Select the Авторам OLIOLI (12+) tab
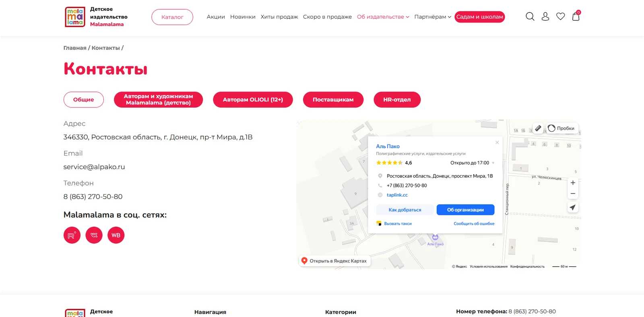Screen dimensions: 644x317 (x=253, y=99)
